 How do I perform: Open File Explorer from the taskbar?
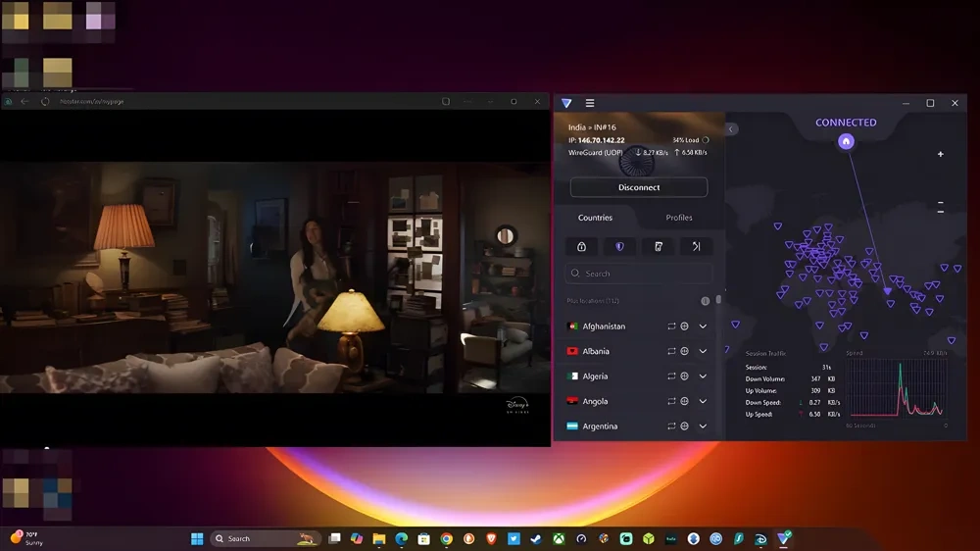pos(378,538)
